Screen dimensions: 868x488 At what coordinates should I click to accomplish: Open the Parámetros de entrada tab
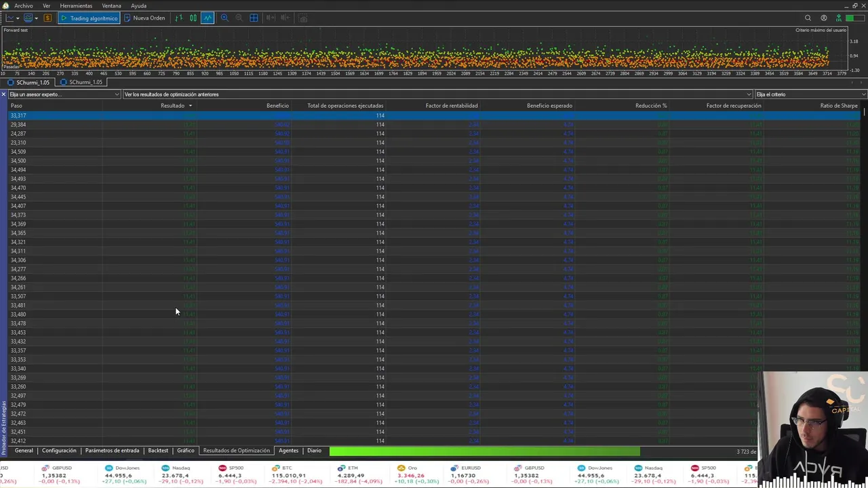pos(112,451)
